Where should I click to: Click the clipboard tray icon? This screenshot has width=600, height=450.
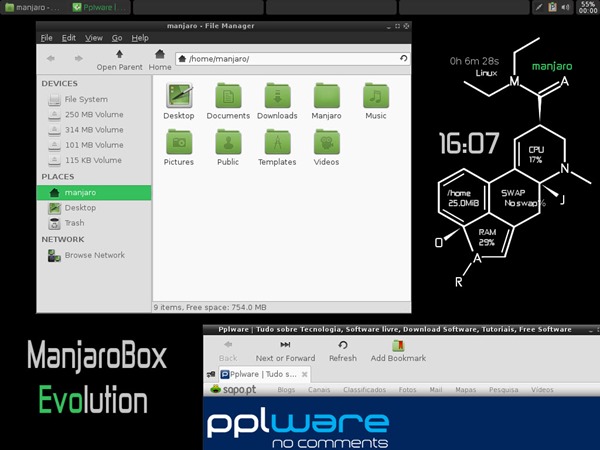coord(552,7)
